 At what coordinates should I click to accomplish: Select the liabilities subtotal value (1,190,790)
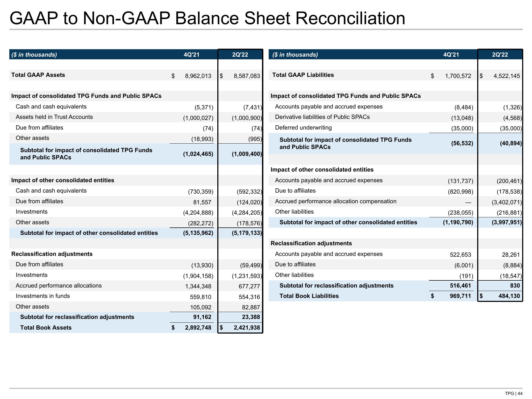point(458,222)
